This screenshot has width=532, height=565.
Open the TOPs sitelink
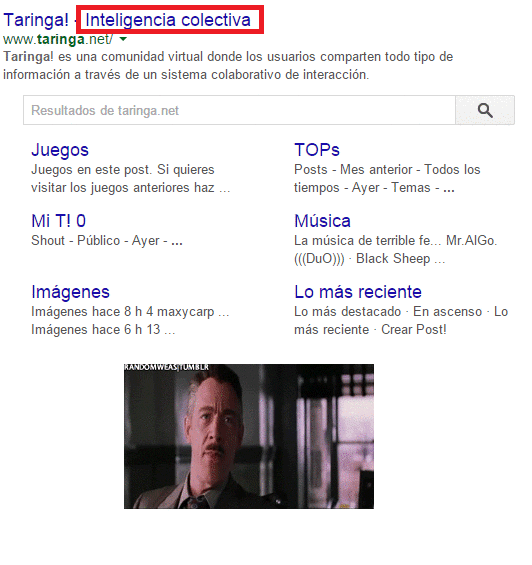tap(317, 150)
